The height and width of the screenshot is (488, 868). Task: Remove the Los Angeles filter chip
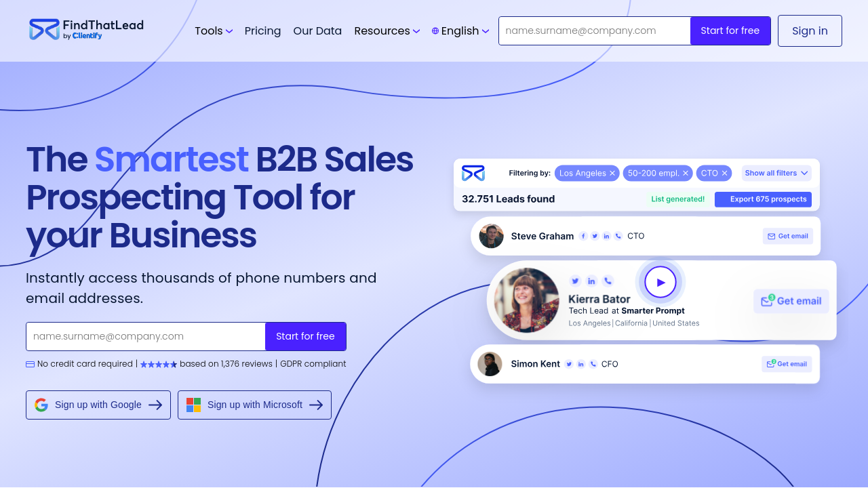click(612, 174)
